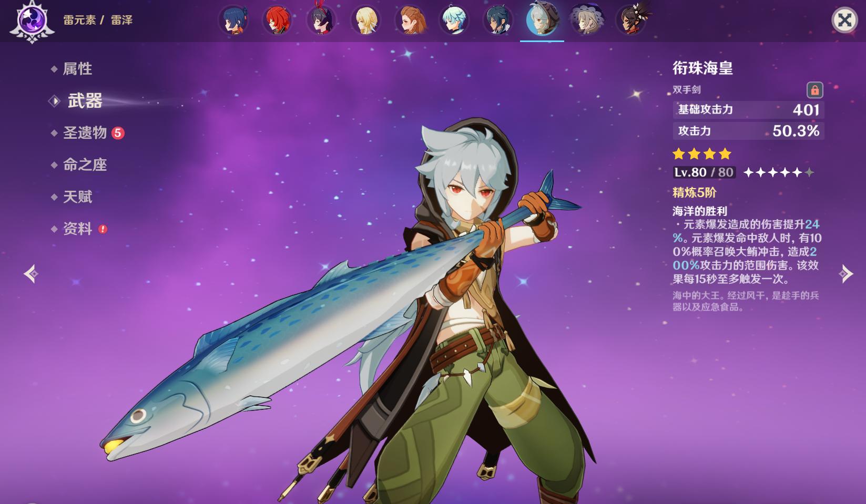
Task: Close the character screen with X
Action: point(844,20)
